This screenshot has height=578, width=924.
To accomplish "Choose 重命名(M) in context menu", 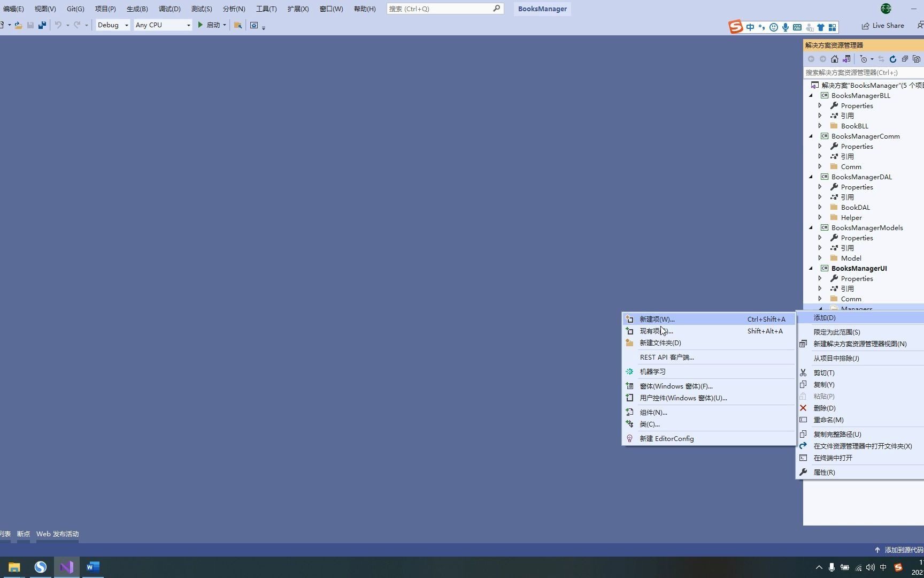I will coord(860,420).
